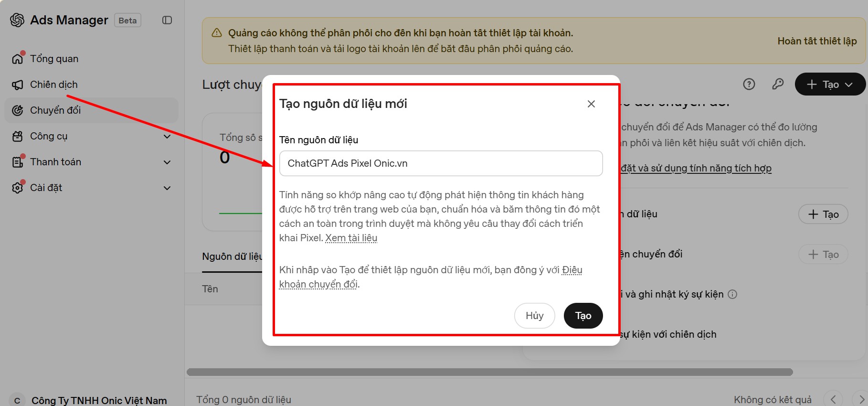Go to previous page arrow

click(x=833, y=399)
